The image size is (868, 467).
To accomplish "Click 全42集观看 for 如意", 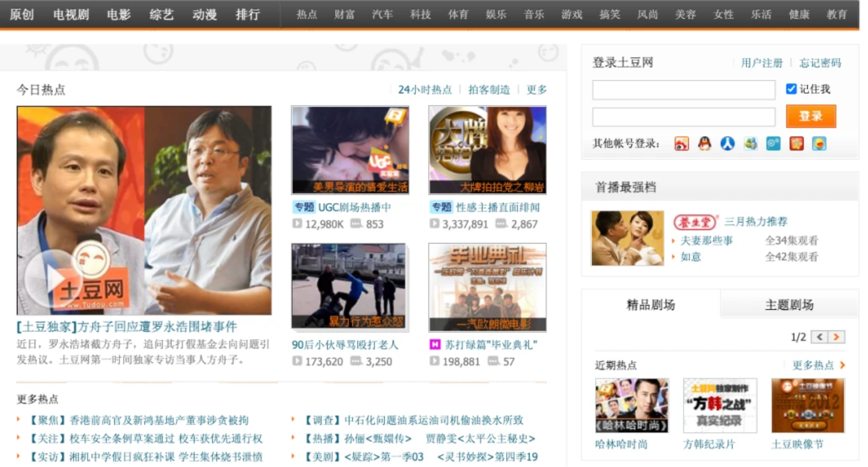I will 791,257.
